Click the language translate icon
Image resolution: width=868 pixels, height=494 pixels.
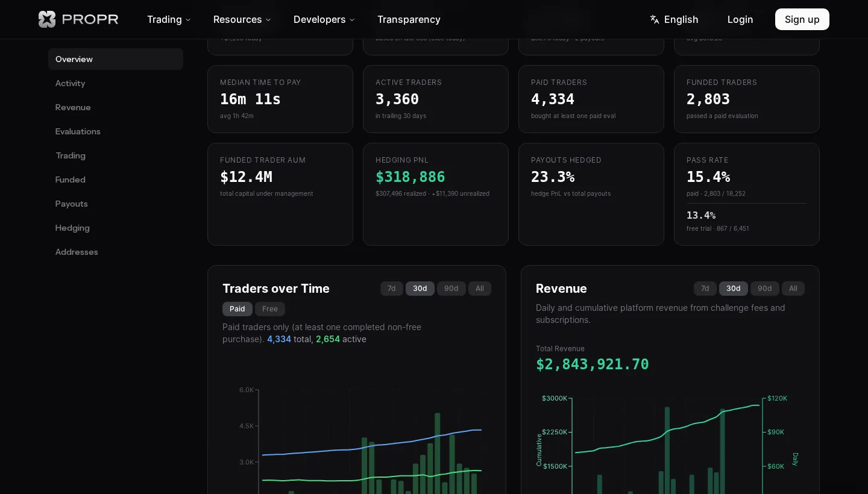pyautogui.click(x=655, y=19)
